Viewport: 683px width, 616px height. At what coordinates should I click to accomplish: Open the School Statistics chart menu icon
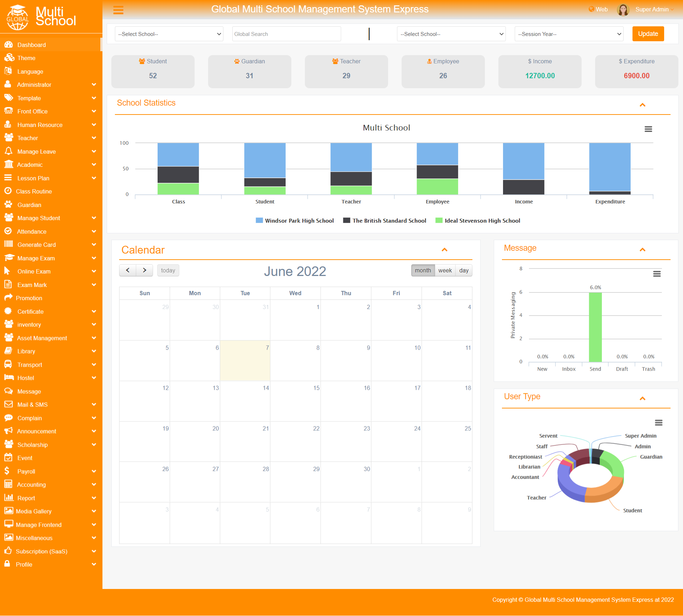[x=648, y=129]
